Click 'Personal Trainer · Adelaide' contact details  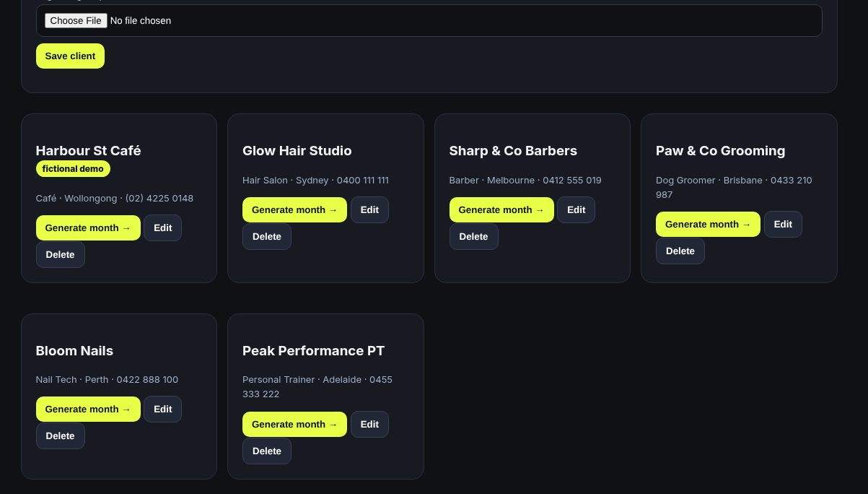[x=317, y=387]
